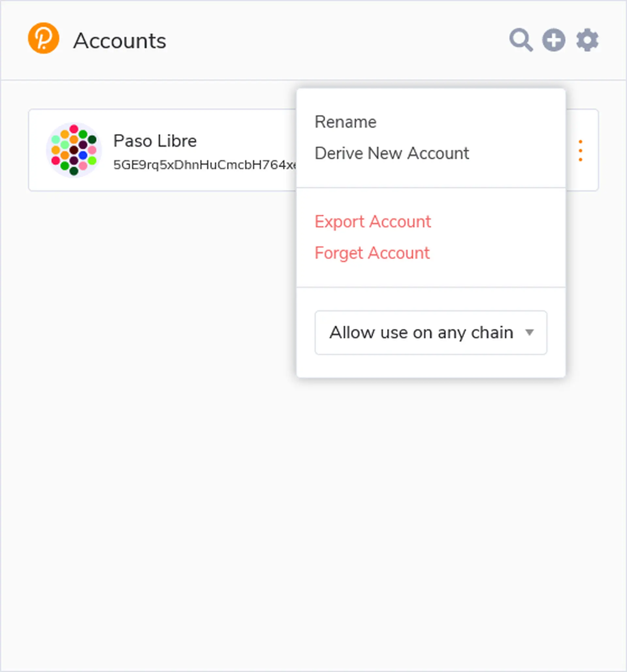The image size is (627, 672).
Task: Click the Accounts page title
Action: coord(120,41)
